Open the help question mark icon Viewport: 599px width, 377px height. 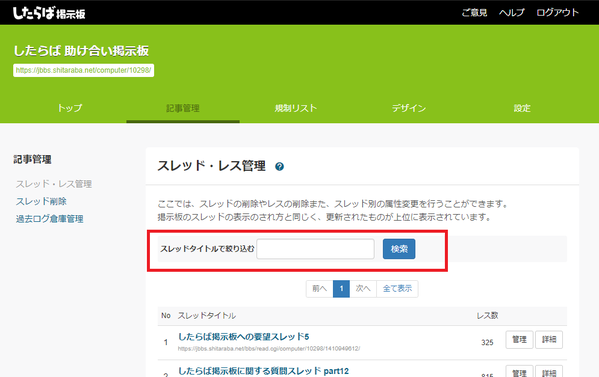[279, 167]
